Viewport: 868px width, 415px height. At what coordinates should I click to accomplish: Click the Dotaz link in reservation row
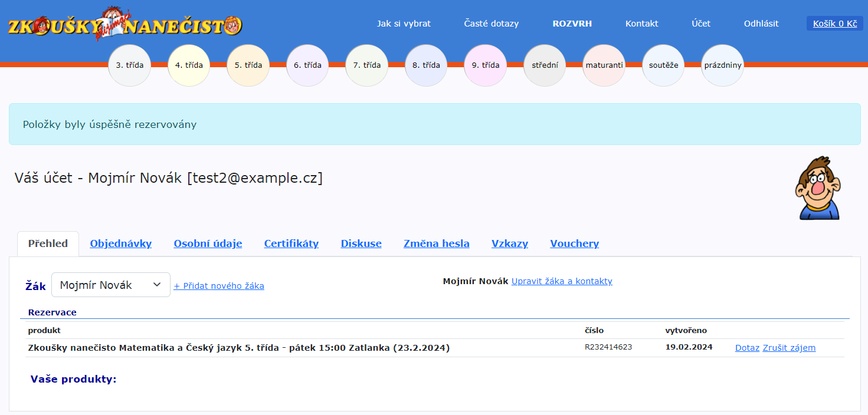pyautogui.click(x=747, y=348)
